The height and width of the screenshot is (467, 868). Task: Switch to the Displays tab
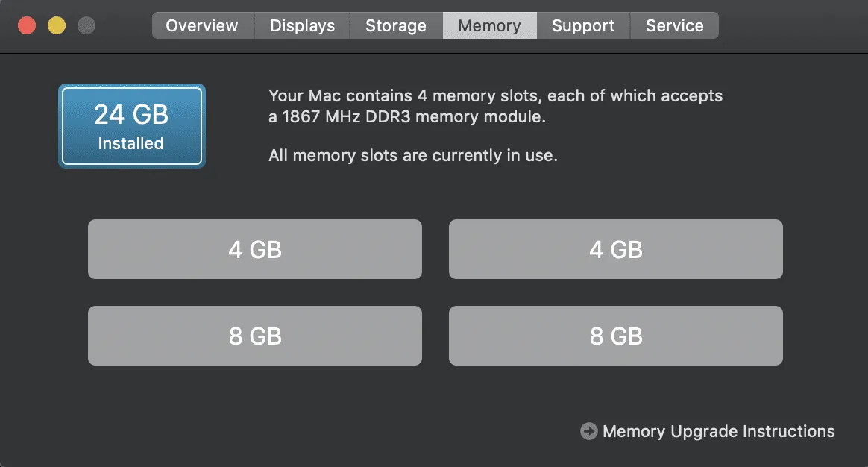click(301, 25)
